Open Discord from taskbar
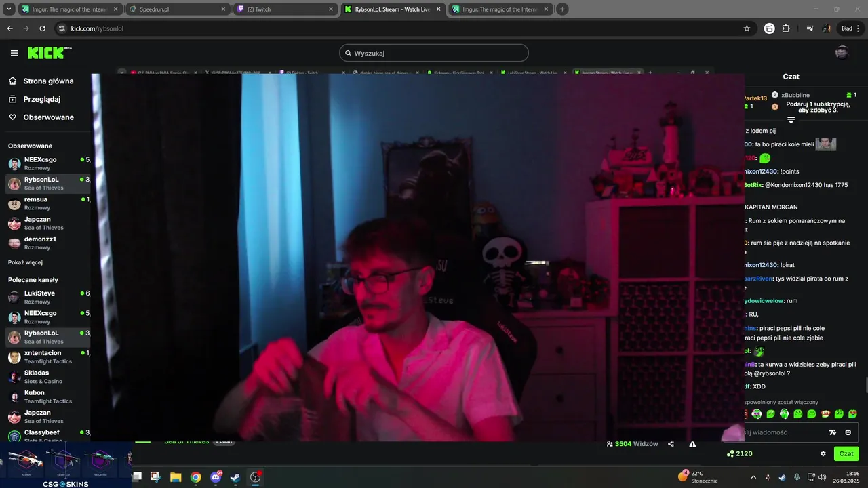 coord(216,477)
